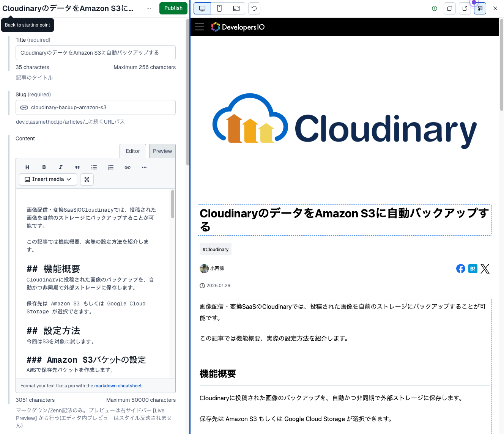
Task: Open more formatting options in the editor toolbar
Action: pos(144,167)
